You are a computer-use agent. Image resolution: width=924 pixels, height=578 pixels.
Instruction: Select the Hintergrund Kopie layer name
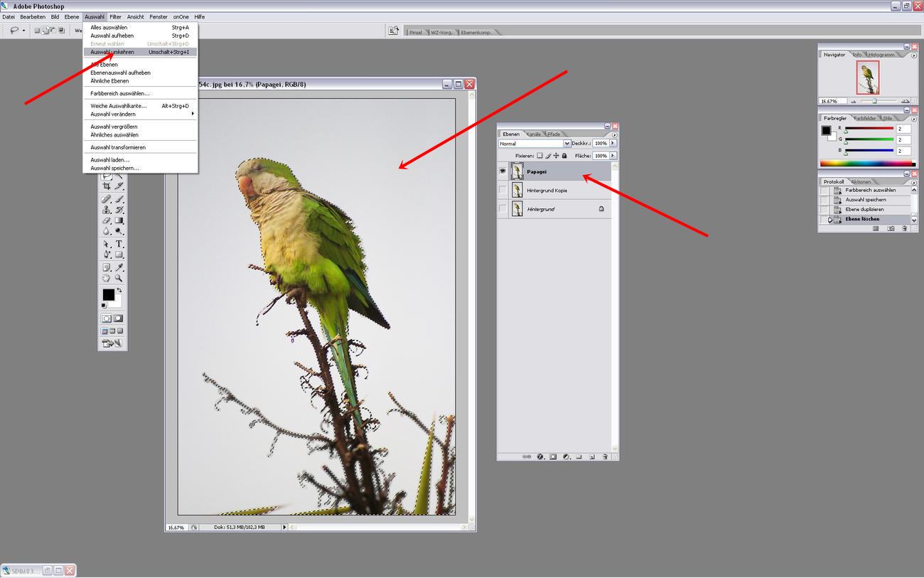(x=547, y=191)
